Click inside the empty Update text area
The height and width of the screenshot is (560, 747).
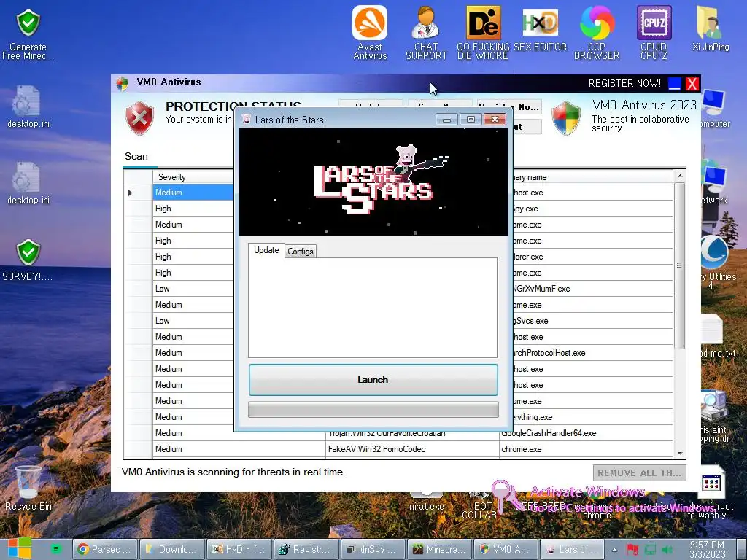coord(373,308)
